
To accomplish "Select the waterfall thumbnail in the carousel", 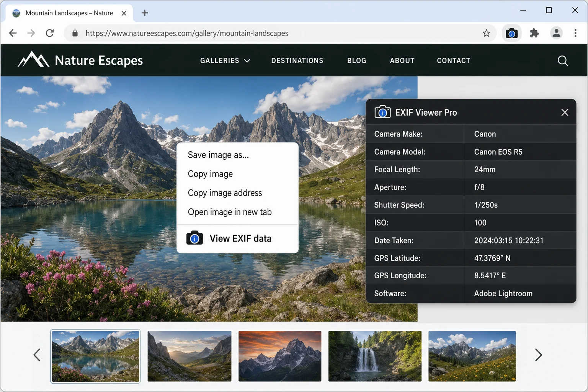I will (374, 356).
